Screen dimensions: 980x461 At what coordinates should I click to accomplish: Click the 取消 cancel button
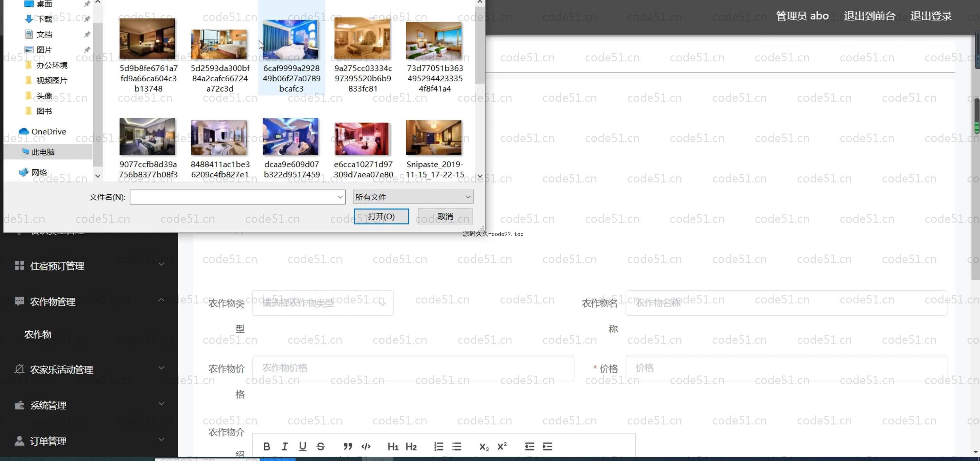pyautogui.click(x=445, y=216)
